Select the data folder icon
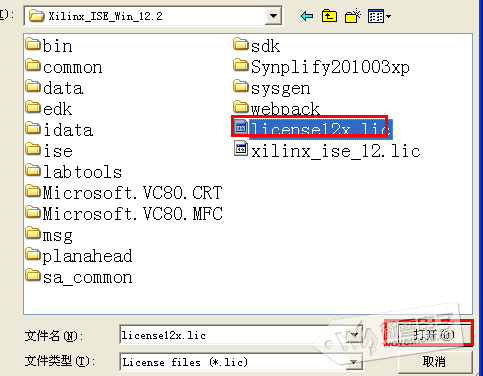483x376 pixels. click(x=33, y=86)
